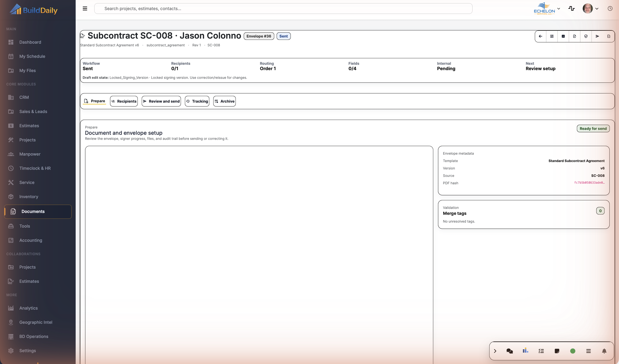Click the document preview pane
This screenshot has height=364, width=619.
tap(259, 255)
